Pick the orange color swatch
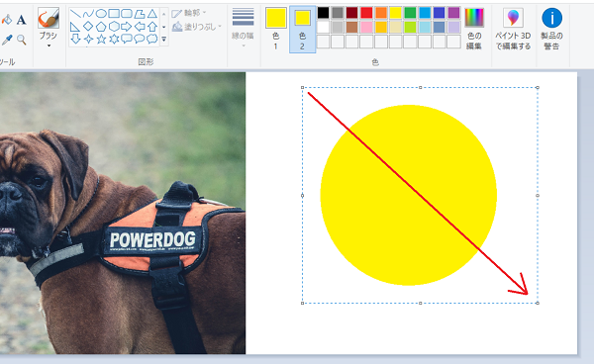594x364 pixels. pyautogui.click(x=381, y=13)
